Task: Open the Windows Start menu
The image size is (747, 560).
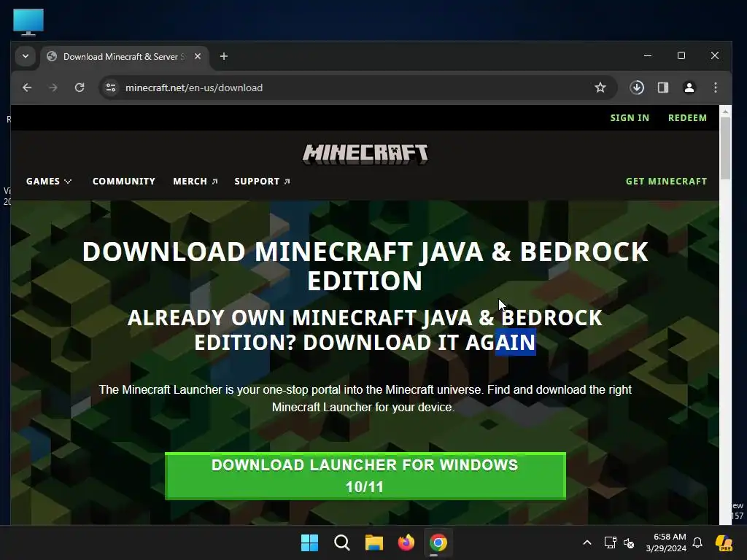Action: point(309,542)
